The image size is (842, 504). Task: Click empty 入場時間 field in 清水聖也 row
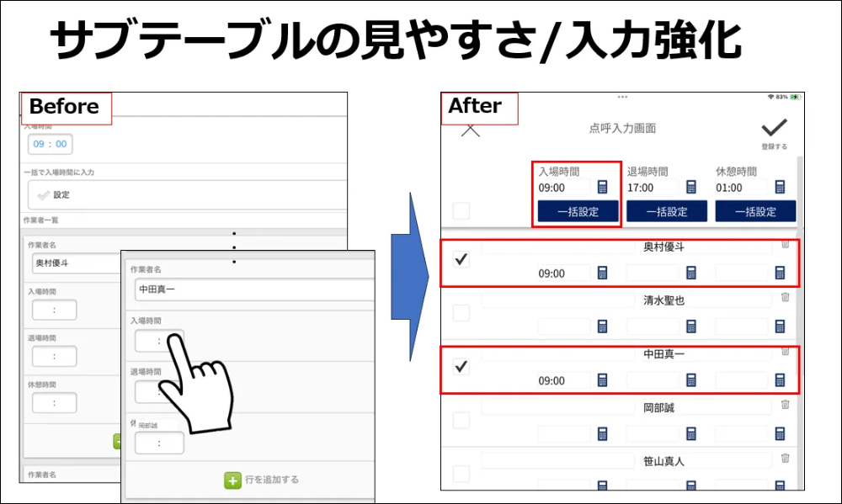point(564,326)
